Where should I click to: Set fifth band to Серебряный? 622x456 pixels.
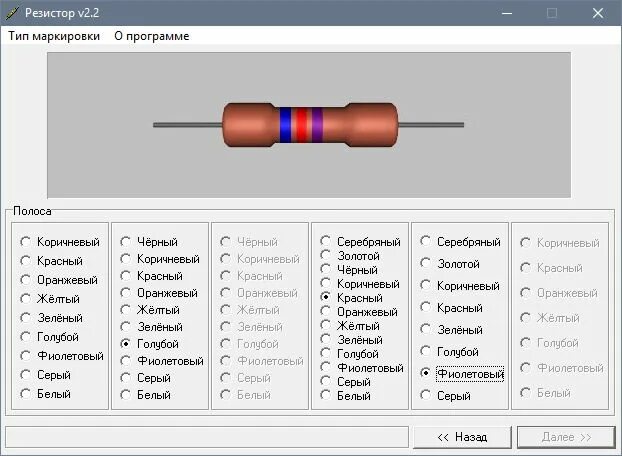point(460,242)
